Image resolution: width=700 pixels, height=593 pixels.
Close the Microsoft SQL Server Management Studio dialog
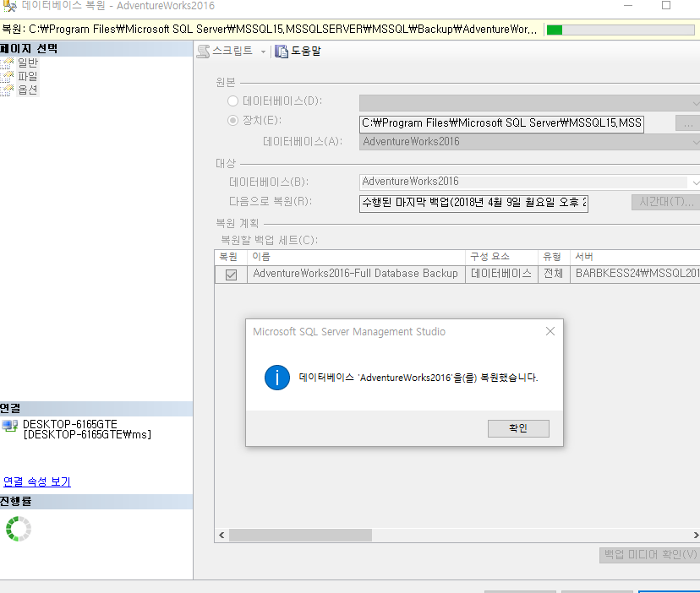pyautogui.click(x=550, y=331)
